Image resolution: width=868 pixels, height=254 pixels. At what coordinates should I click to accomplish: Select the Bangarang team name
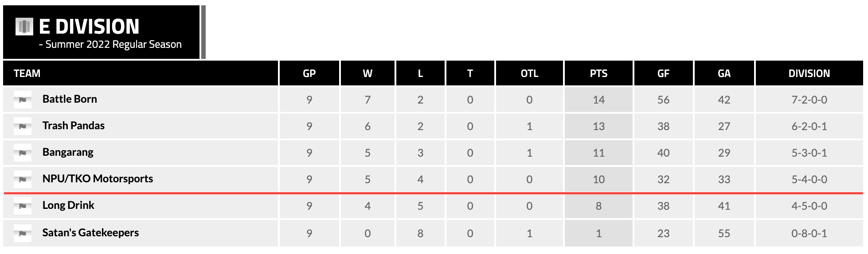(68, 152)
